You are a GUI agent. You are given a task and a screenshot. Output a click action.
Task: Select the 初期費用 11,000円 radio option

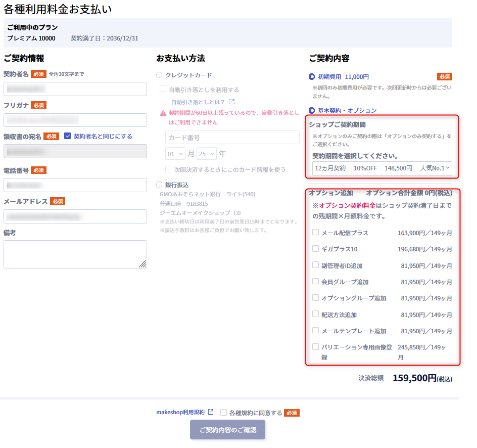click(311, 77)
